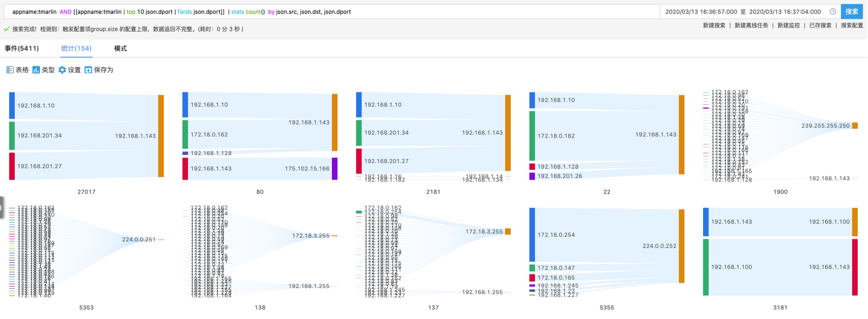Click 192.168.201.34 label in chart 2181
Image resolution: width=868 pixels, height=319 pixels.
pyautogui.click(x=386, y=133)
